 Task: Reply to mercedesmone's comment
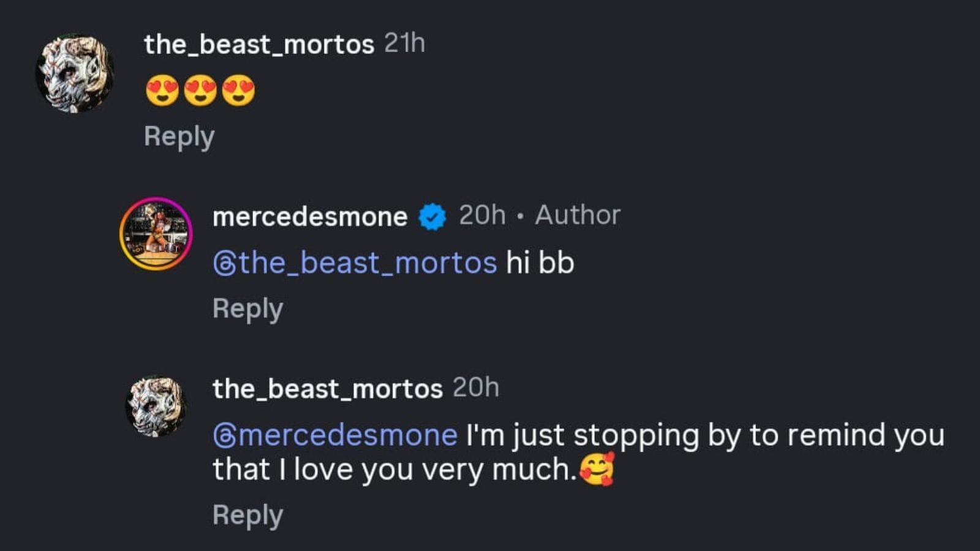click(247, 309)
